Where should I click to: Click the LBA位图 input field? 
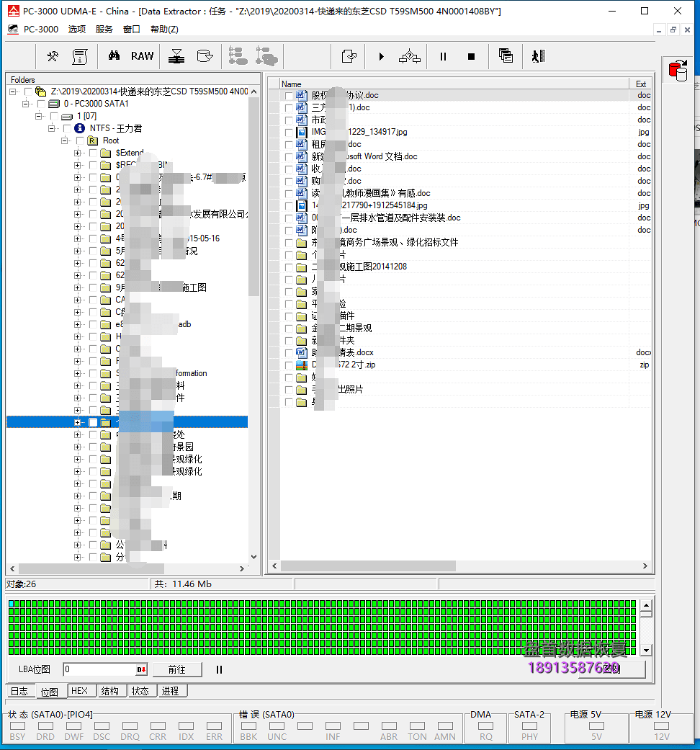click(x=105, y=669)
